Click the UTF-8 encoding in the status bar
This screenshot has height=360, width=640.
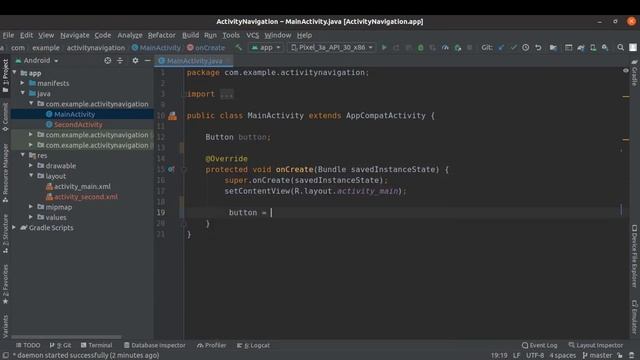point(535,356)
